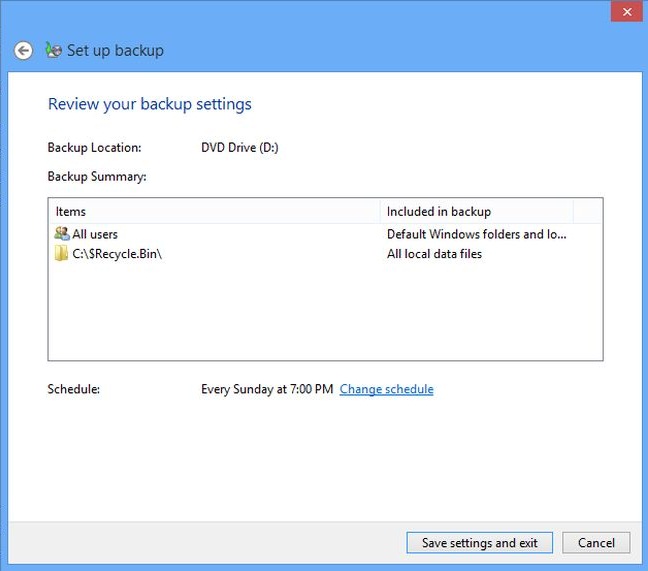Click the 'Backup Location:' label

coord(94,148)
